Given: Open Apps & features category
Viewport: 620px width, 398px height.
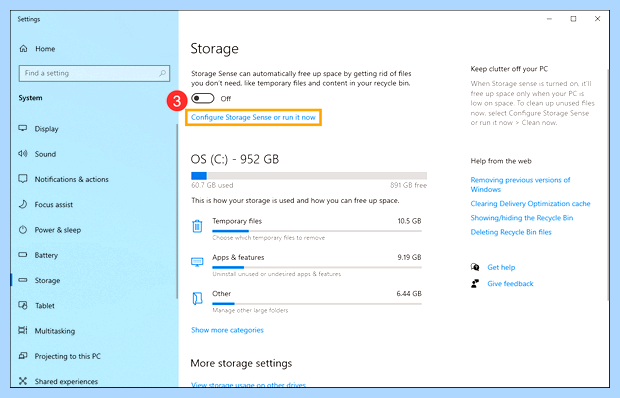Looking at the screenshot, I should tap(306, 266).
